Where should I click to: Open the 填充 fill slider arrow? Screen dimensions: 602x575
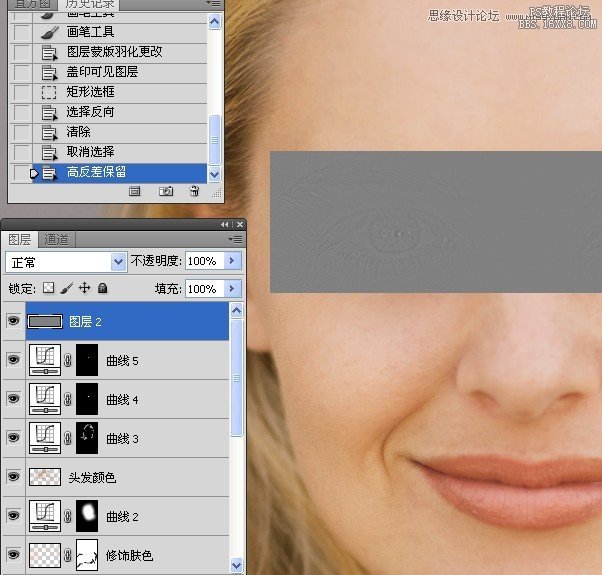point(232,288)
